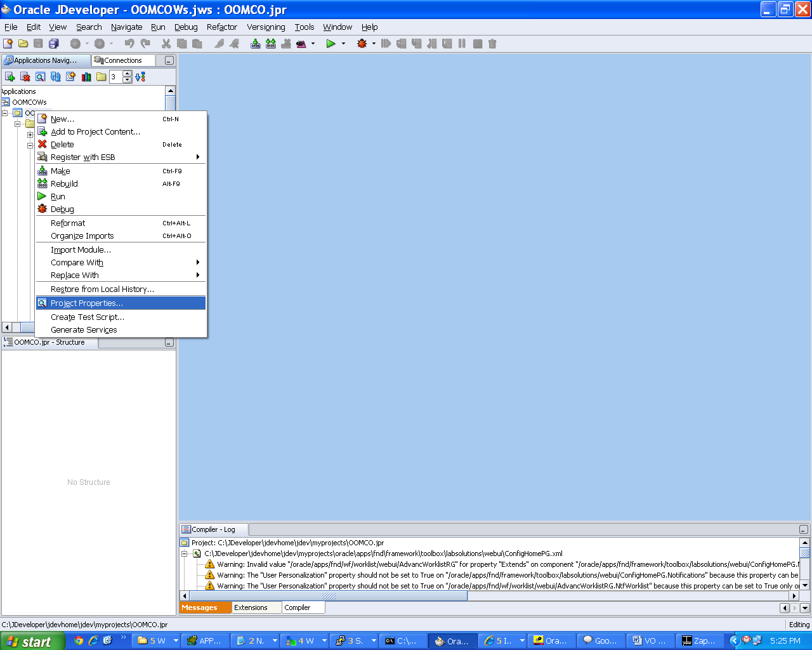
Task: Choose Restore from Local History item
Action: coord(121,289)
